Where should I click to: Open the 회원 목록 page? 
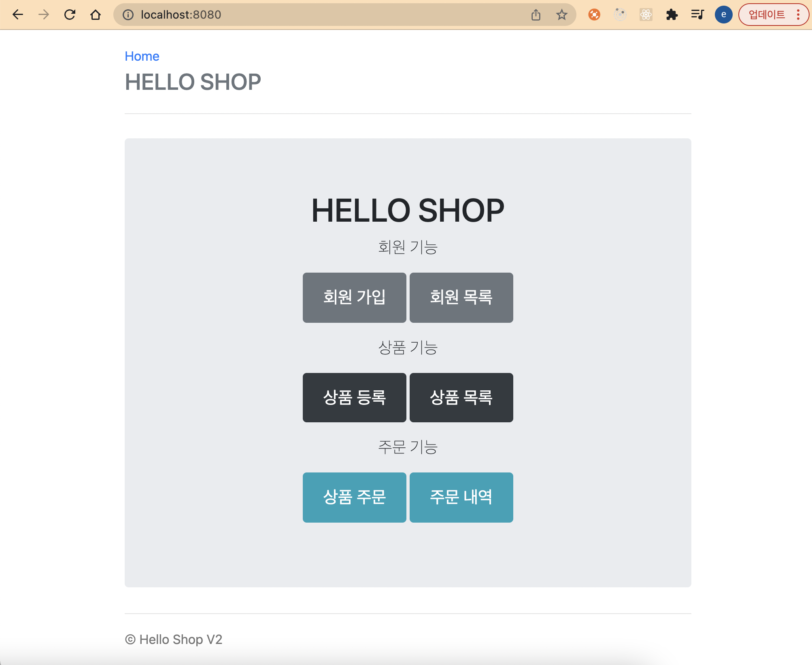click(461, 298)
